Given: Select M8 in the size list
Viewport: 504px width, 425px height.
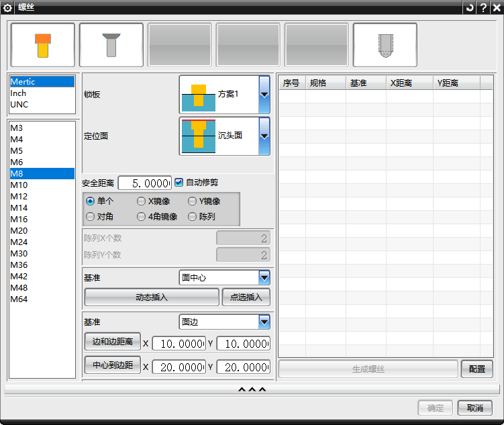Looking at the screenshot, I should (x=42, y=174).
